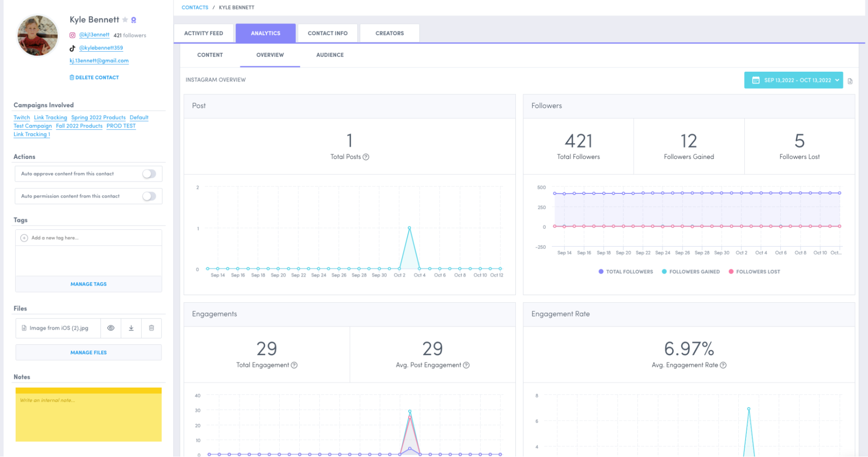Screen dimensions: 868x457
Task: Preview Image from iOS file with eye icon
Action: click(111, 328)
